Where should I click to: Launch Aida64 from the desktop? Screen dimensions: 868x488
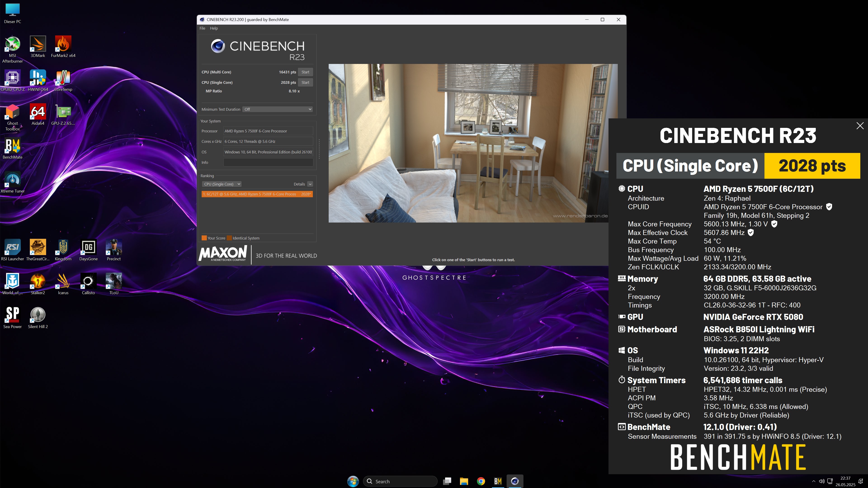(x=38, y=115)
